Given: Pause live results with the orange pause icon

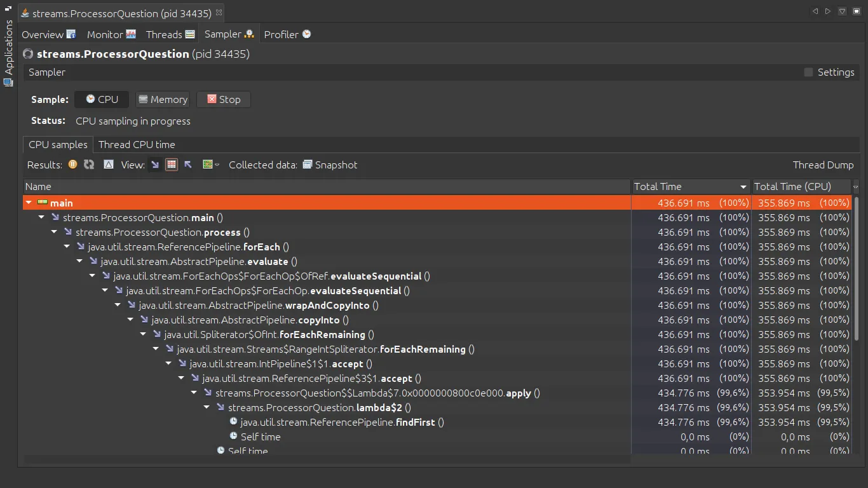Looking at the screenshot, I should point(73,165).
